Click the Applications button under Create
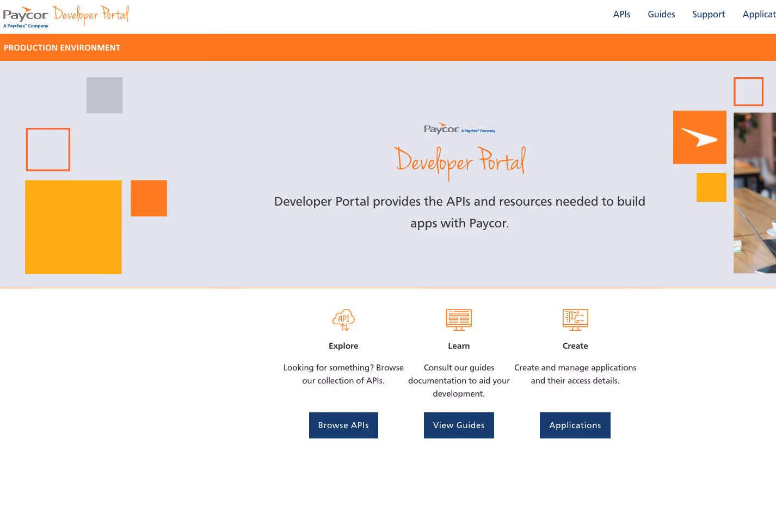The width and height of the screenshot is (776, 532). pos(575,425)
